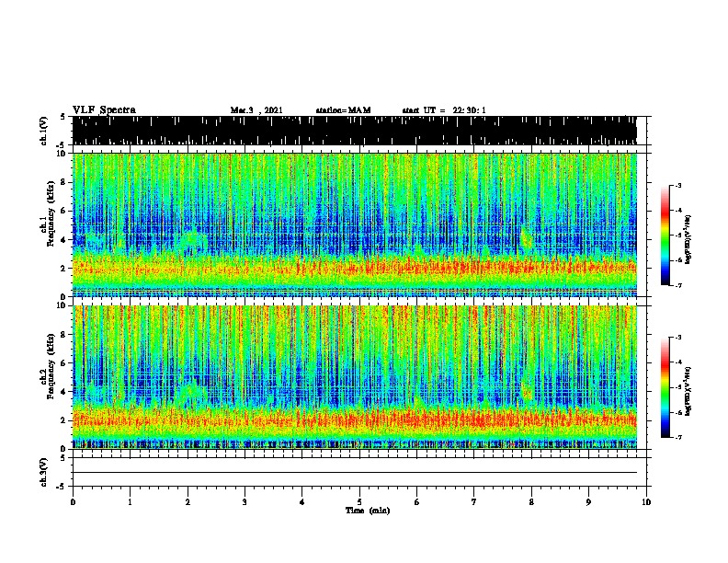
Task: Click the "-3" label on ch.1 color bar
Action: click(677, 185)
